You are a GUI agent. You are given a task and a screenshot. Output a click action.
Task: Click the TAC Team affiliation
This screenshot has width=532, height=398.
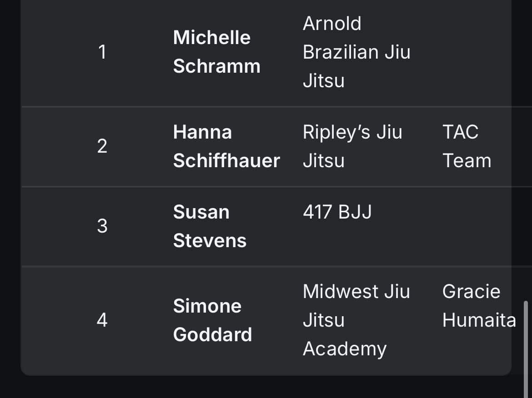point(467,146)
